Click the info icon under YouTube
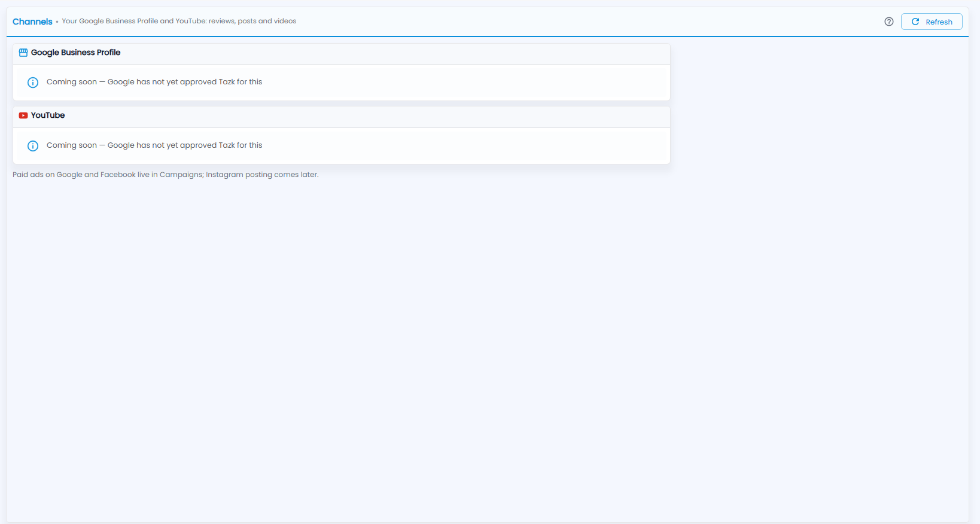Image resolution: width=980 pixels, height=524 pixels. tap(33, 146)
